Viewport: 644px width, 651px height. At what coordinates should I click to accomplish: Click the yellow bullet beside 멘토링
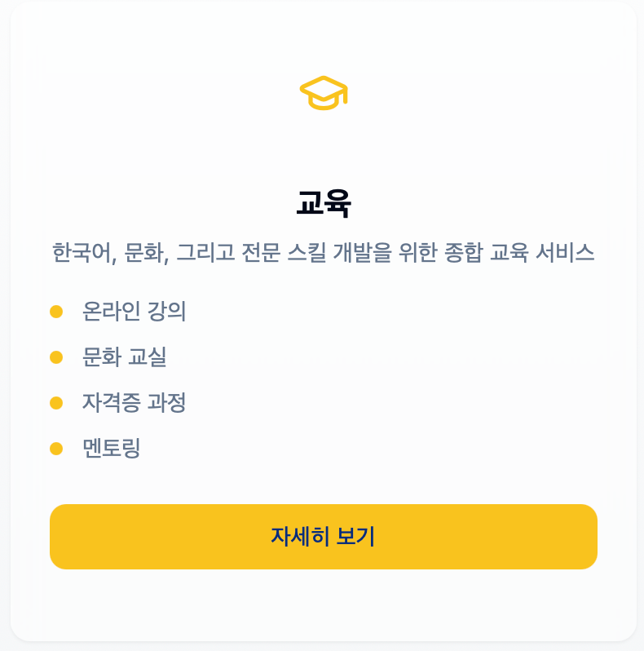56,449
